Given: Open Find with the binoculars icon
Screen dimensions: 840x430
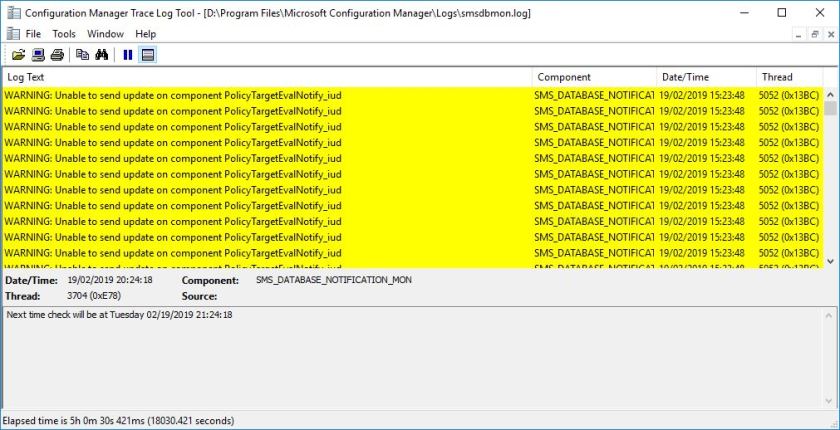Looking at the screenshot, I should point(101,54).
